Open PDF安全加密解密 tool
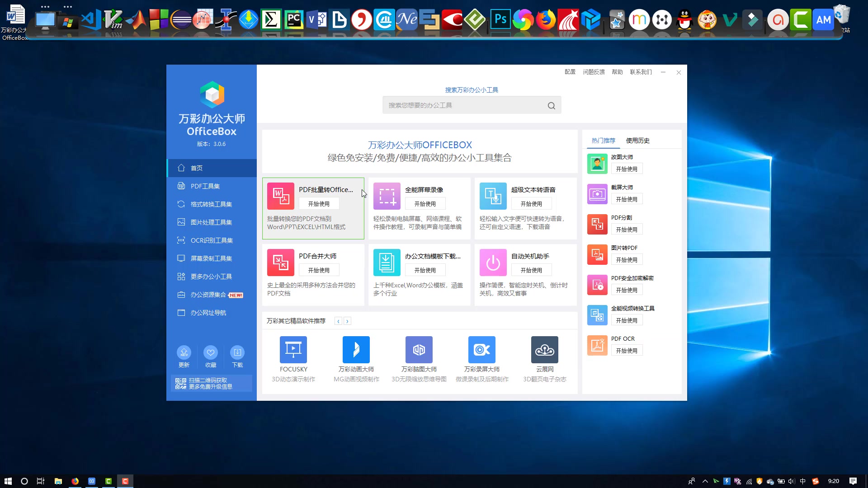The image size is (868, 488). click(x=627, y=290)
